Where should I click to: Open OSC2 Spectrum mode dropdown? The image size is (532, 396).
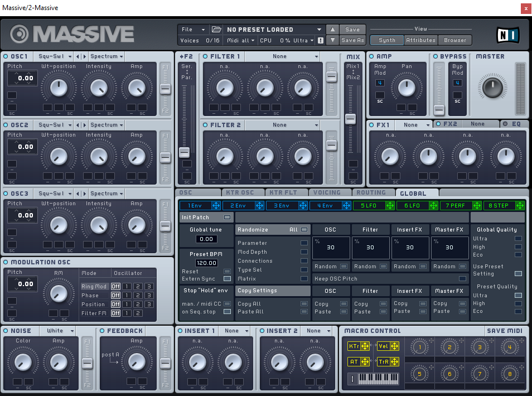click(x=106, y=125)
